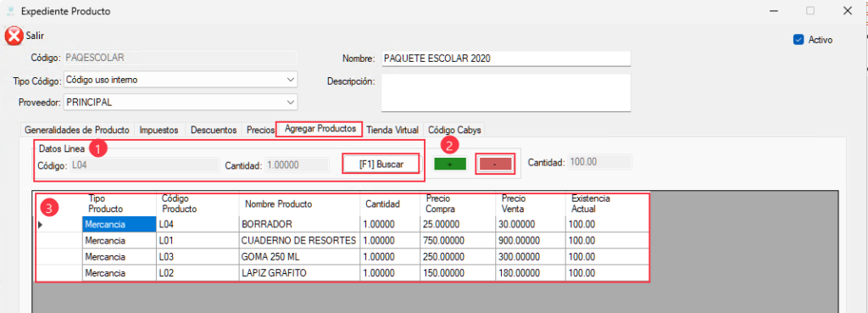Switch to the Precios tab

[x=260, y=130]
